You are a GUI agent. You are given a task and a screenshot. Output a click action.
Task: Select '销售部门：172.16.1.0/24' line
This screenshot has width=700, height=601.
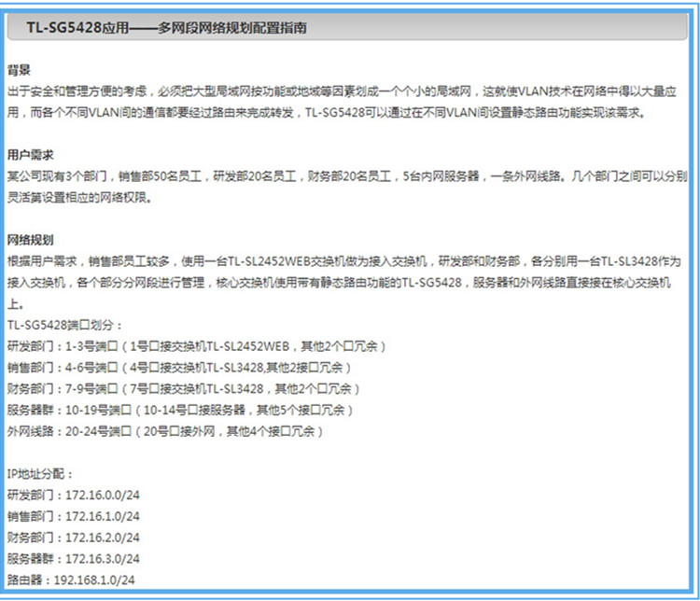point(74,516)
